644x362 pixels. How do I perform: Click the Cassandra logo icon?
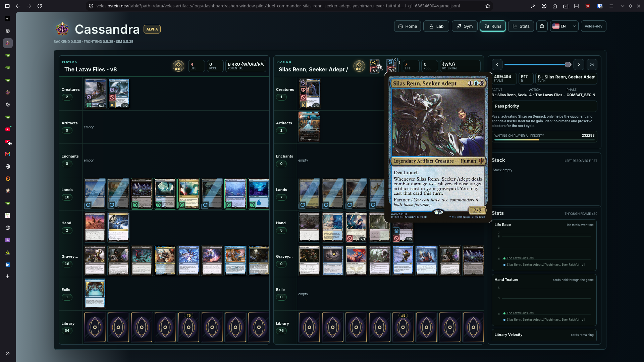point(62,29)
